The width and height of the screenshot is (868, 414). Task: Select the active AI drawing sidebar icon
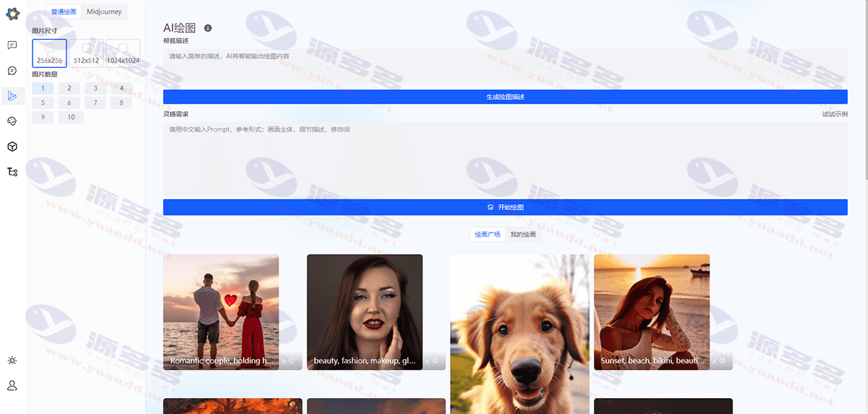(12, 96)
